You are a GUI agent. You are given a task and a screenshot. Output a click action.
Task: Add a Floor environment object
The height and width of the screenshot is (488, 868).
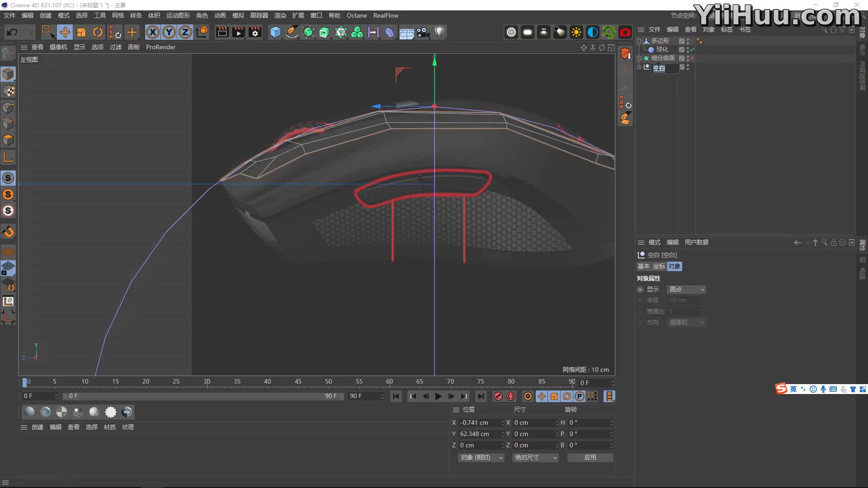406,32
